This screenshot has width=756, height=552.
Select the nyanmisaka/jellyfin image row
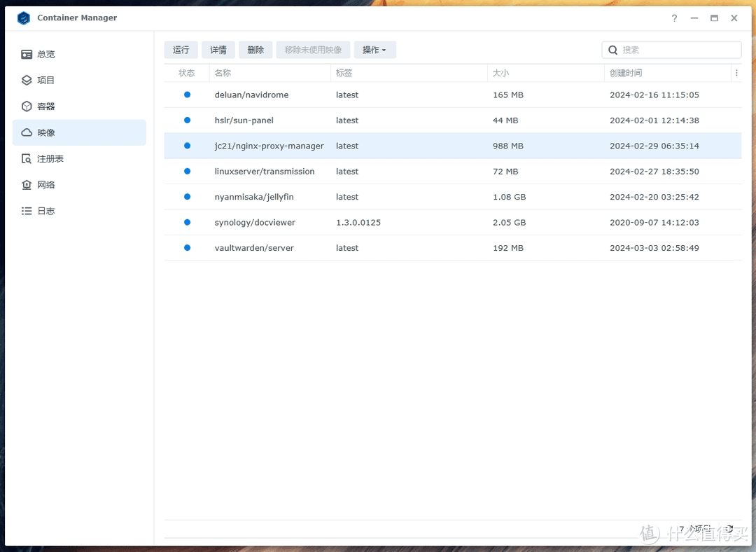pyautogui.click(x=453, y=197)
